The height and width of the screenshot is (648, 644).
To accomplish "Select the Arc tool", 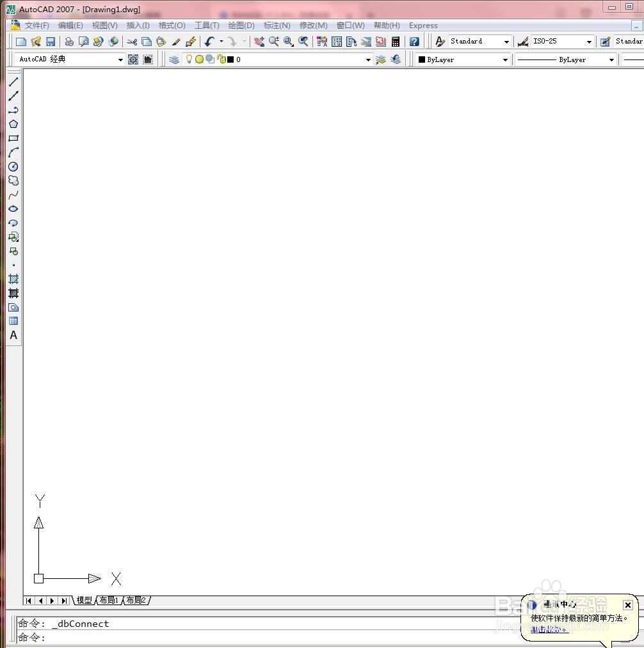I will pyautogui.click(x=13, y=152).
